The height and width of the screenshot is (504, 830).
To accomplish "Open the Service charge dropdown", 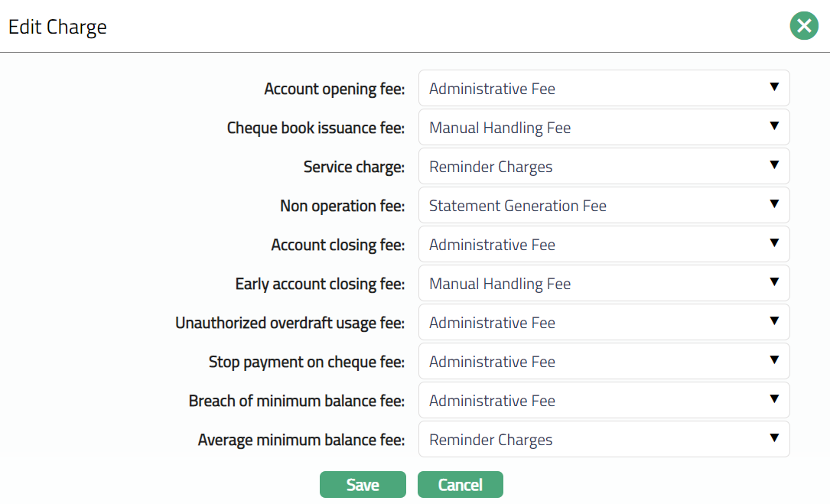I will click(x=604, y=167).
